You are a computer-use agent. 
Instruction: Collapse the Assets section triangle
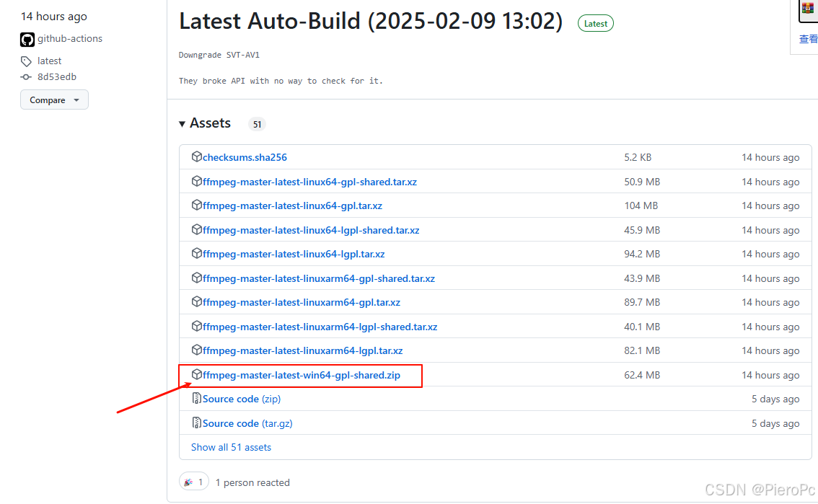coord(182,124)
